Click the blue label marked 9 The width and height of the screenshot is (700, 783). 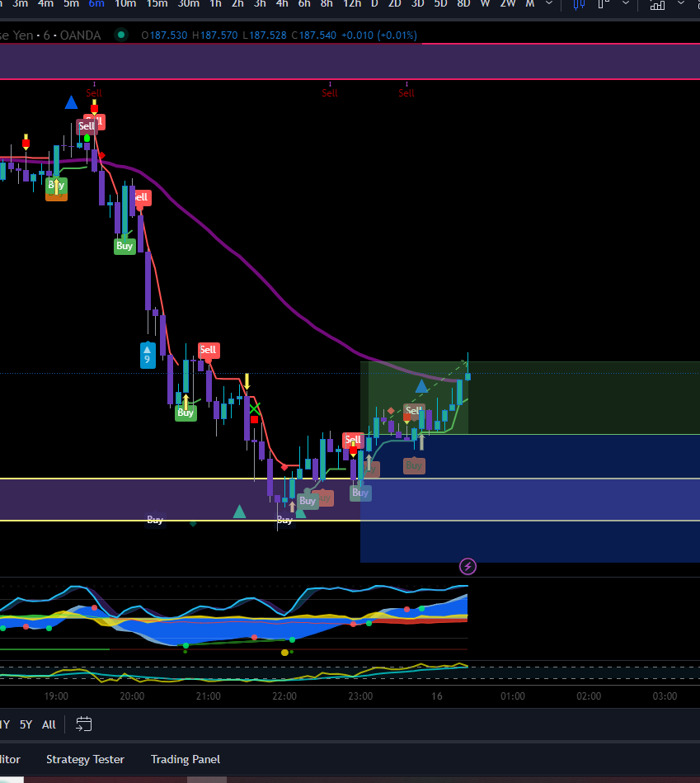[x=148, y=355]
